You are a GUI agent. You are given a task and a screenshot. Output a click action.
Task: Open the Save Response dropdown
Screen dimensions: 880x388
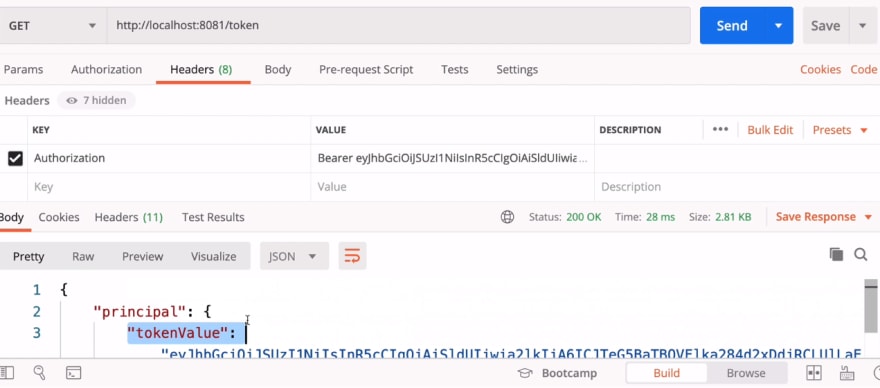click(823, 217)
